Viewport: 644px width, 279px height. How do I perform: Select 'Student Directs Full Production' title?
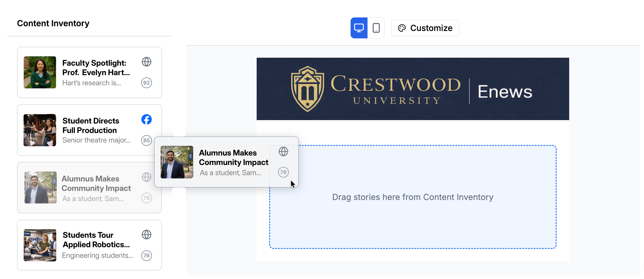pos(91,126)
